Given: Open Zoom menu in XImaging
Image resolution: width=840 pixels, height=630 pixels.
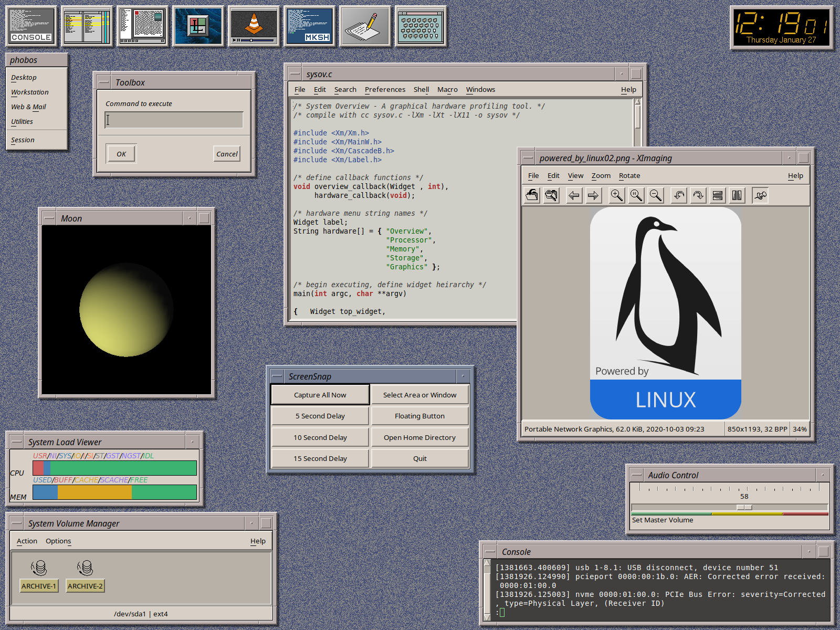Looking at the screenshot, I should [x=601, y=176].
